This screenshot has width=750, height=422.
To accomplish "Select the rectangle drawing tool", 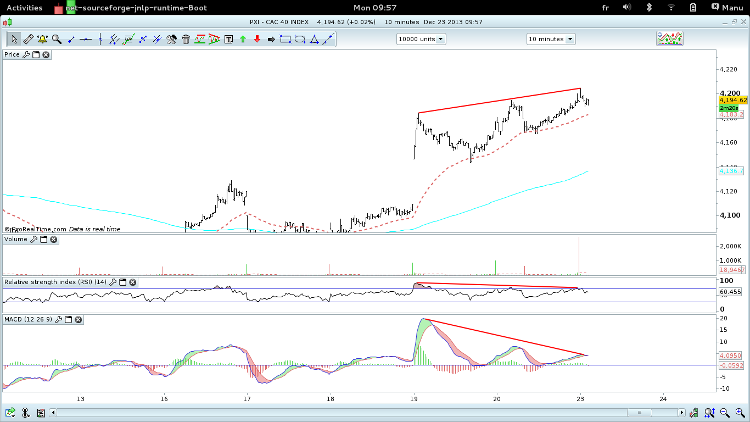I will coord(286,39).
